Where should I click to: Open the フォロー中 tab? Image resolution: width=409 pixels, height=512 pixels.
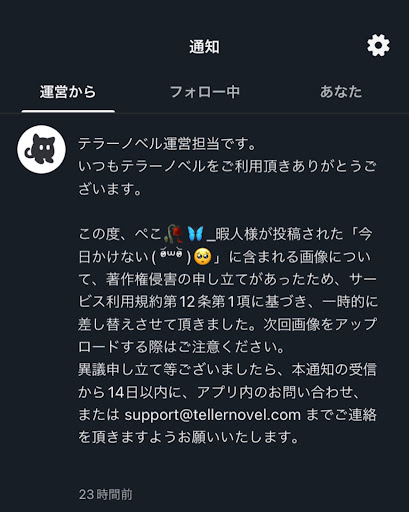[x=205, y=92]
